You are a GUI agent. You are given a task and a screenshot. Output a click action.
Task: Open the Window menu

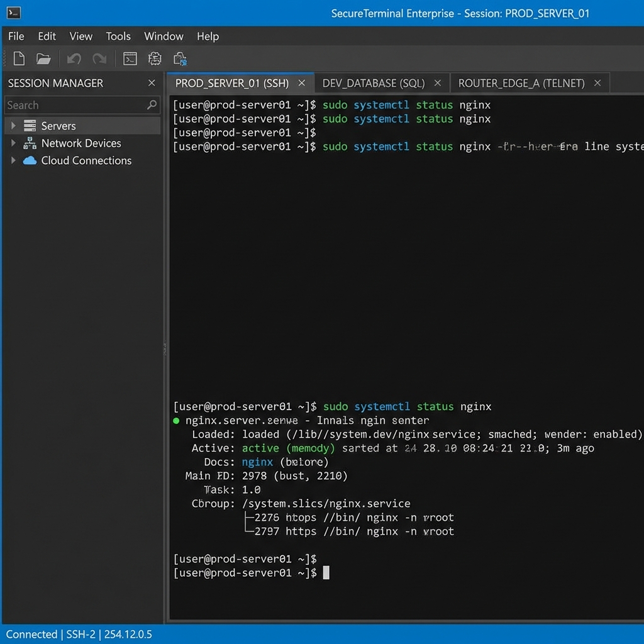tap(164, 36)
